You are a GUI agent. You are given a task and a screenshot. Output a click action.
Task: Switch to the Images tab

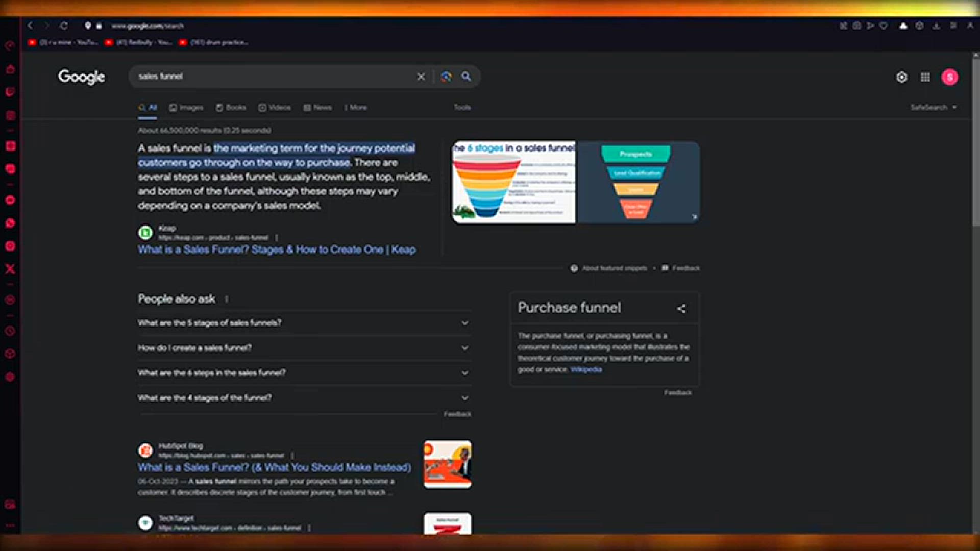pos(186,108)
